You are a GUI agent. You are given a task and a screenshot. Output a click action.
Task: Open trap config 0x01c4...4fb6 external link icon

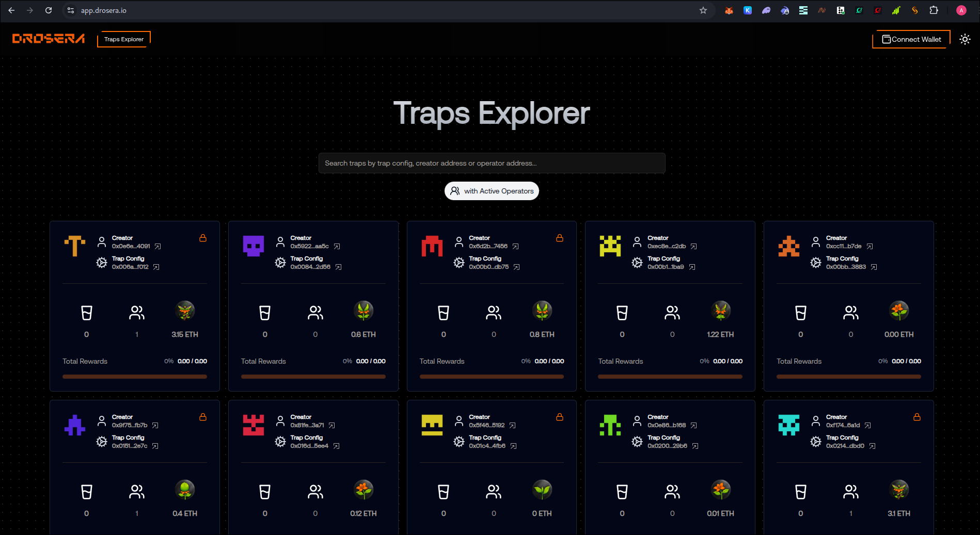(x=514, y=446)
